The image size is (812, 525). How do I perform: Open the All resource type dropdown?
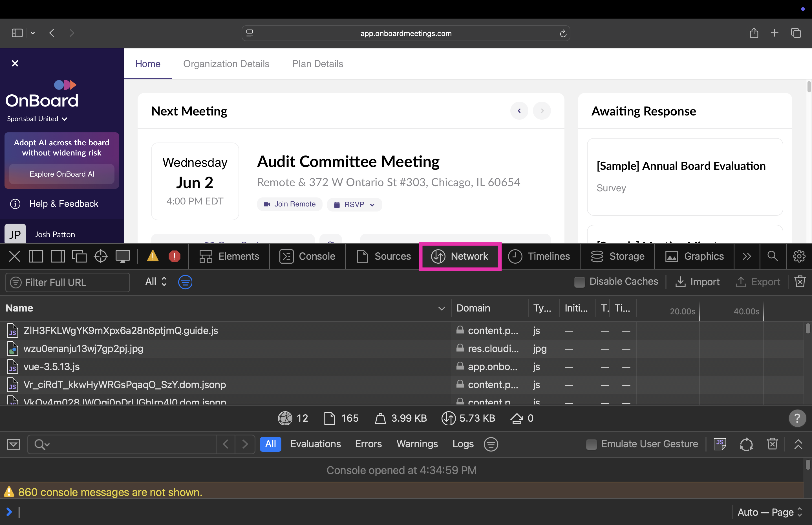tap(156, 282)
